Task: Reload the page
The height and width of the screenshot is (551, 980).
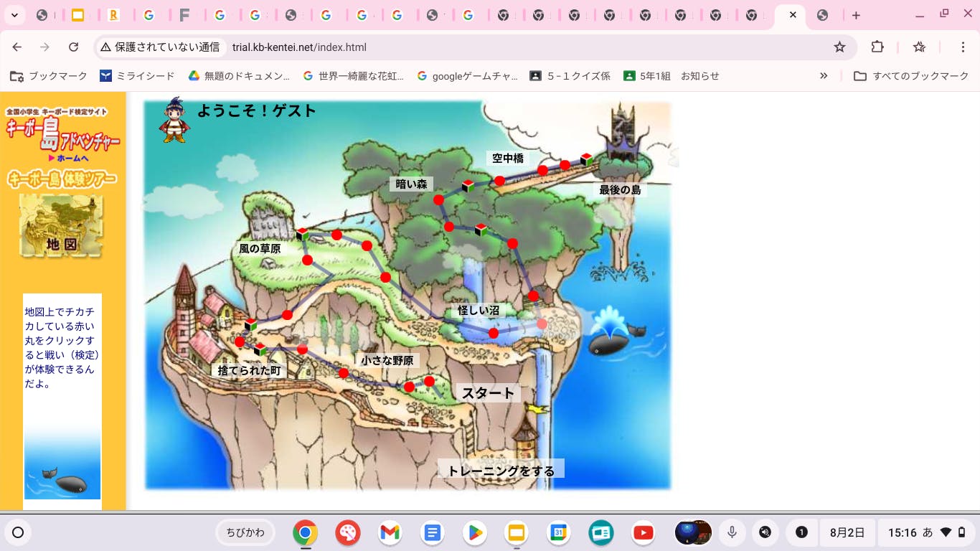Action: point(73,47)
